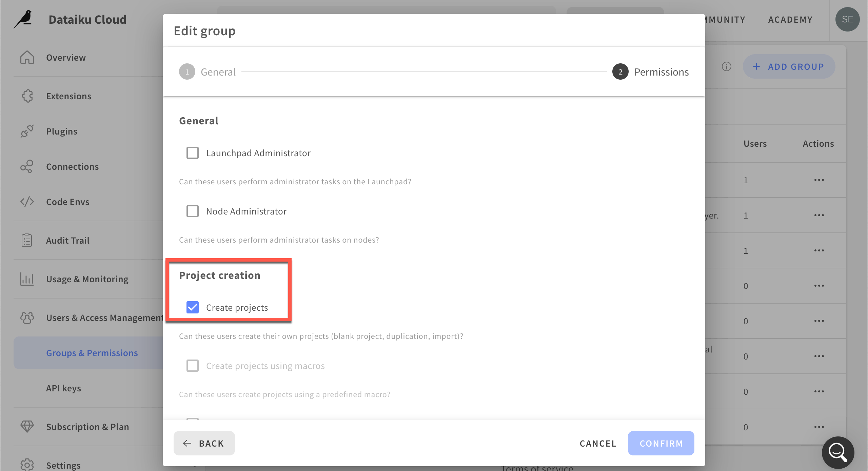Click the info icon beside Add Group
868x471 pixels.
726,66
